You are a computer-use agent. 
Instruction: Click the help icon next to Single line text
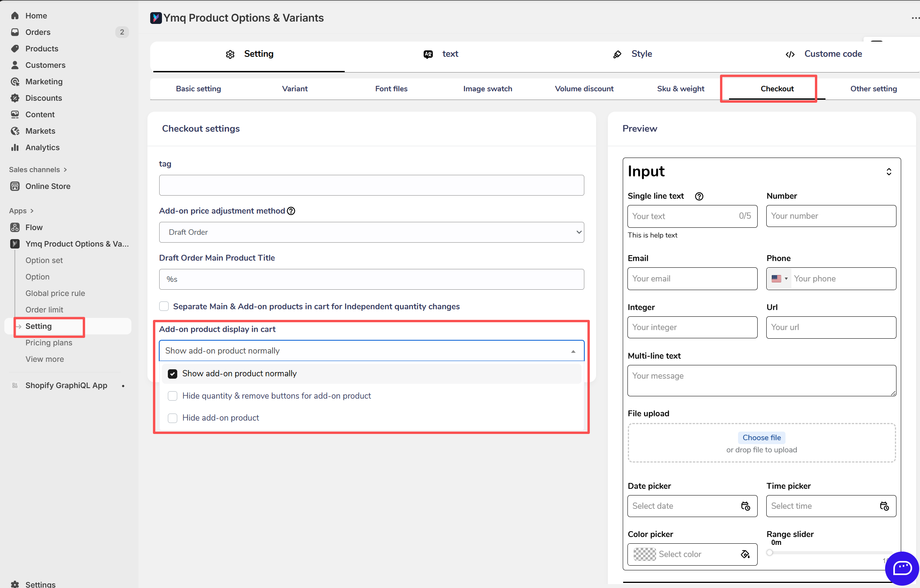[699, 196]
